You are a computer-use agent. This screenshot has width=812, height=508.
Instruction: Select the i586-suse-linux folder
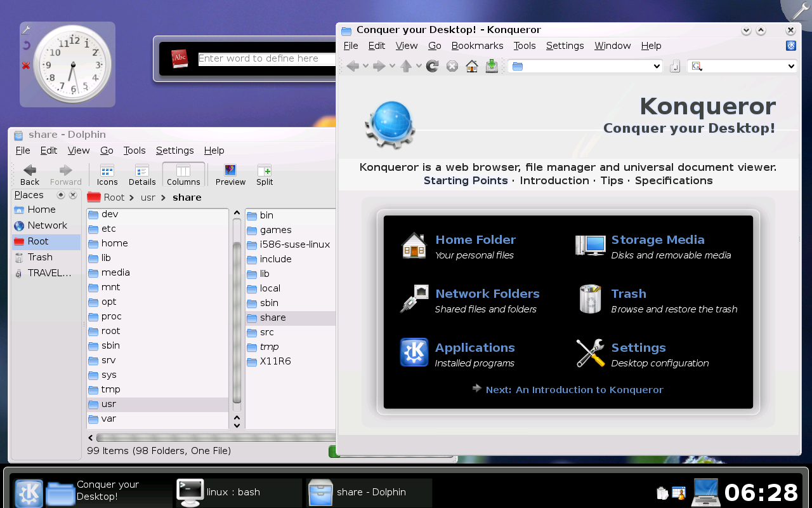coord(291,244)
